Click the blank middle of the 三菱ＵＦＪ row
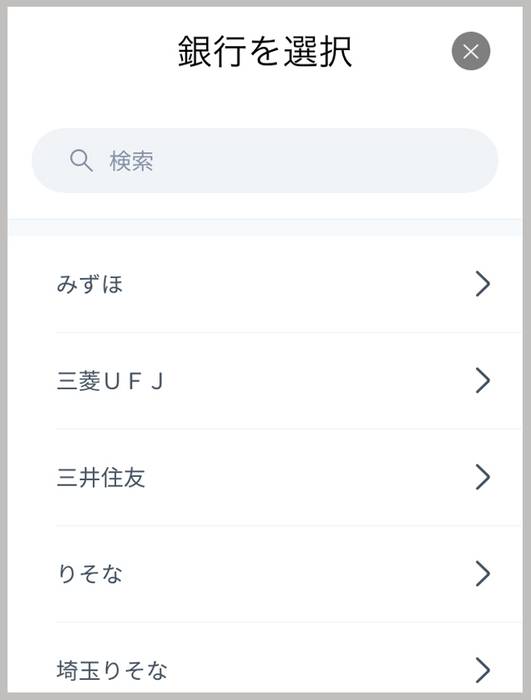Viewport: 531px width, 700px height. click(x=313, y=381)
